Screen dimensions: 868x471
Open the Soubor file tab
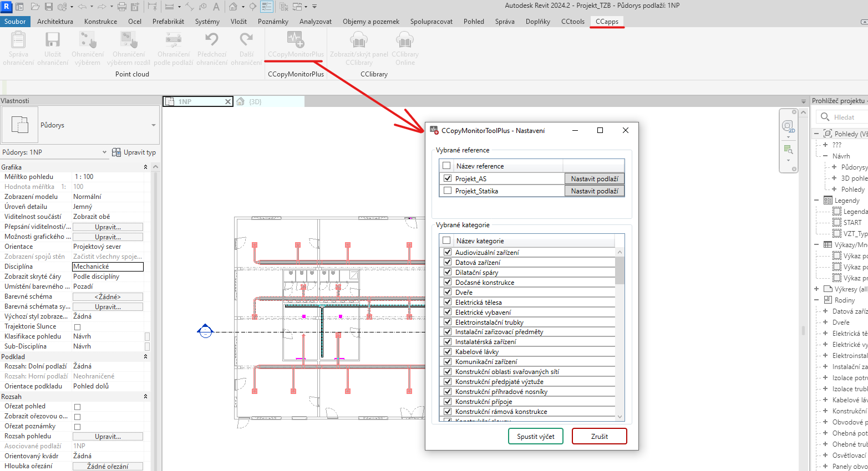(15, 22)
